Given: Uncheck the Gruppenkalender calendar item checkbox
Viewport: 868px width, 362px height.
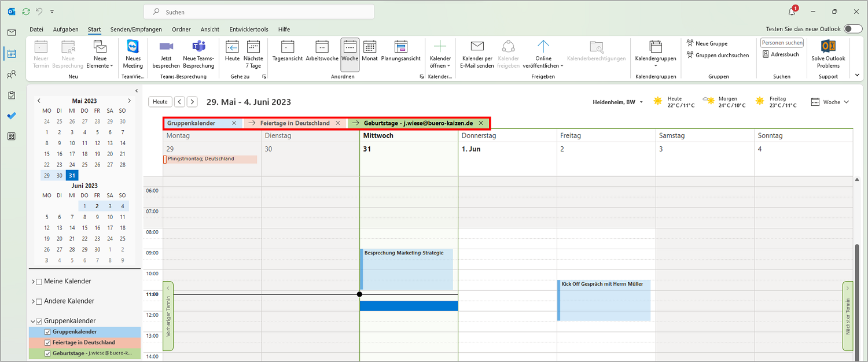Looking at the screenshot, I should click(x=48, y=332).
